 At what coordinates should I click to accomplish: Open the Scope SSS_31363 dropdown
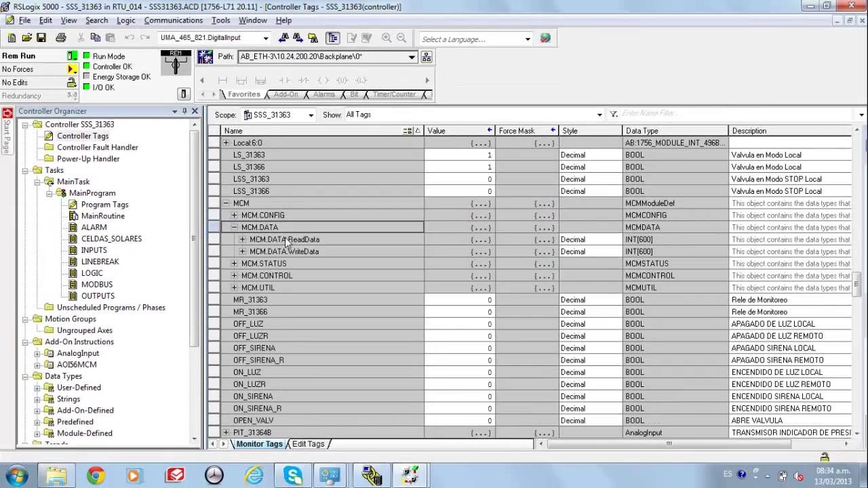tap(311, 115)
